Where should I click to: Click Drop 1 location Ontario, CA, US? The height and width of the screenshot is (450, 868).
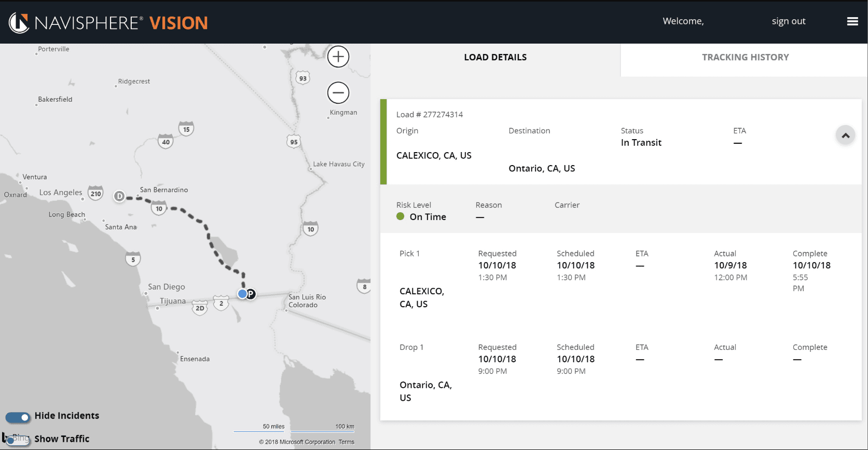tap(426, 391)
